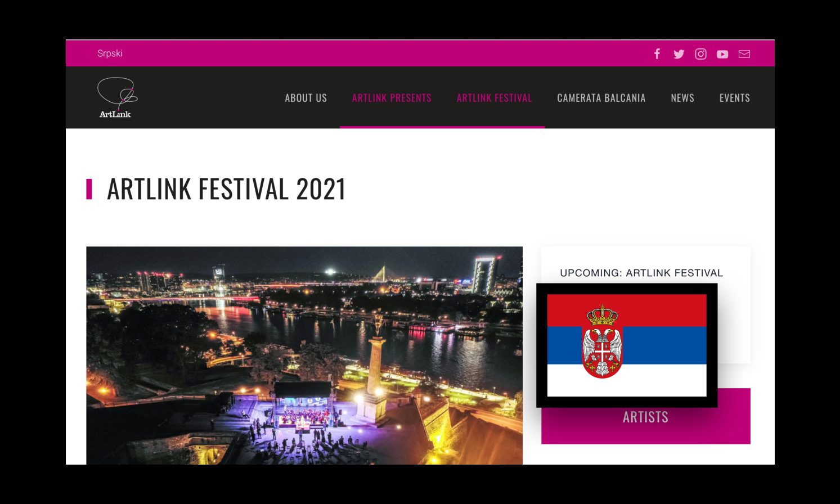
Task: Open the Events menu item
Action: coord(735,98)
